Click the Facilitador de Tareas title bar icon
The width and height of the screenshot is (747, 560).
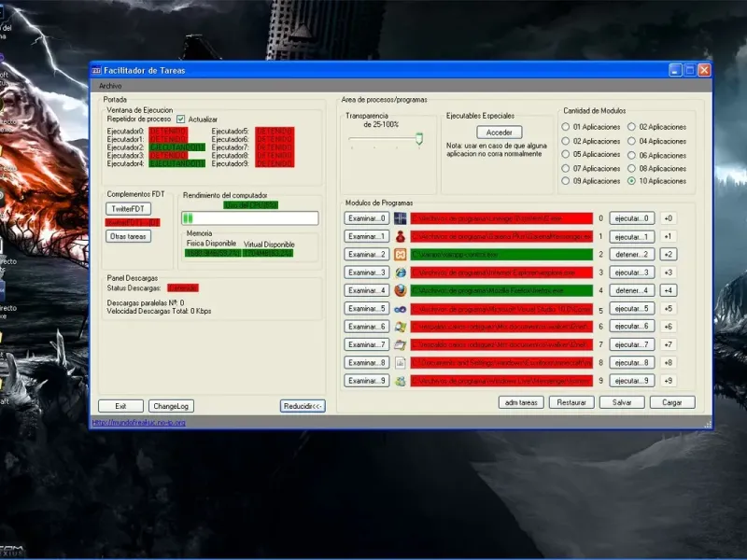(96, 71)
